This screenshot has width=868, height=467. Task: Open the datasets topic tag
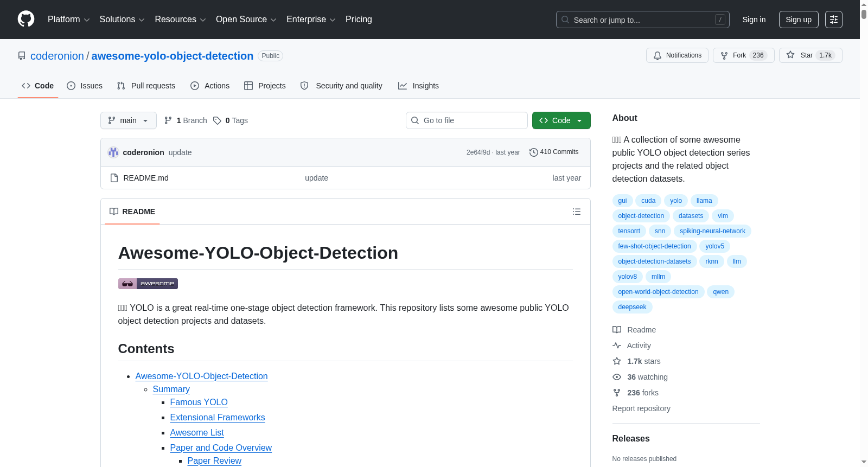click(x=691, y=216)
